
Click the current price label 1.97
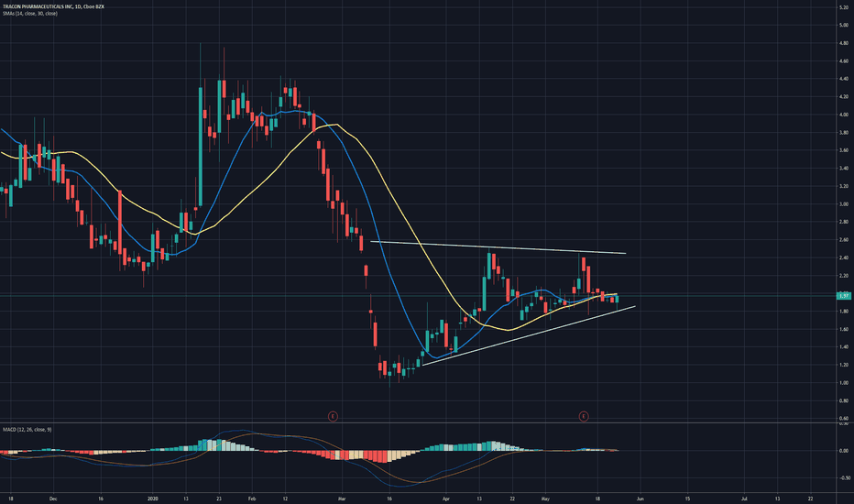click(844, 296)
